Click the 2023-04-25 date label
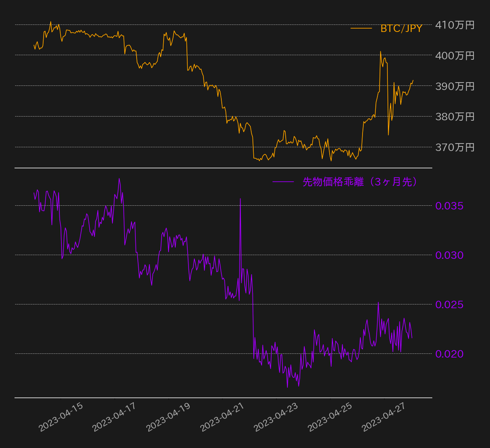Image resolution: width=490 pixels, height=448 pixels. coord(330,417)
